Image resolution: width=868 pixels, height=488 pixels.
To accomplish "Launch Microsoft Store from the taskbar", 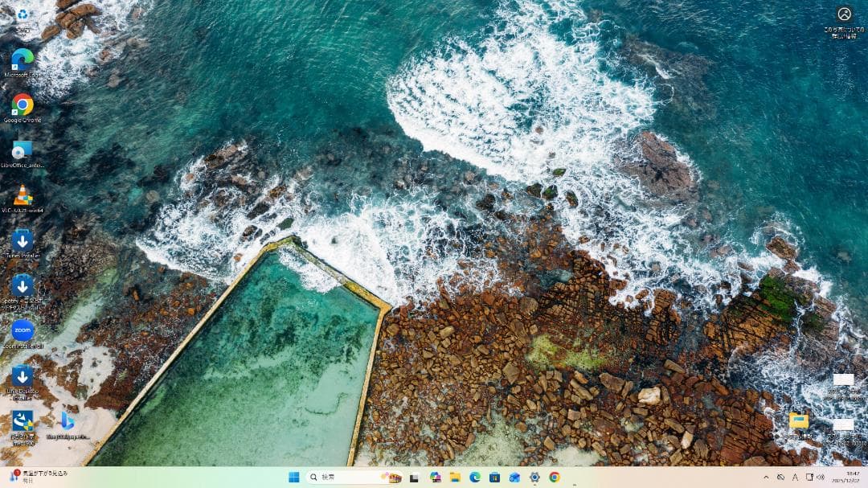I will 494,478.
